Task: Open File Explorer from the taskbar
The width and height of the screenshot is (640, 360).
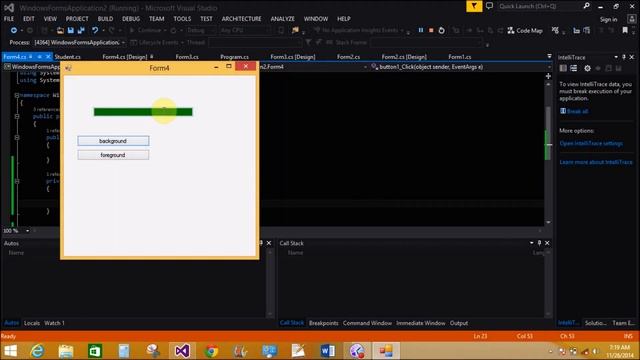Action: click(66, 351)
